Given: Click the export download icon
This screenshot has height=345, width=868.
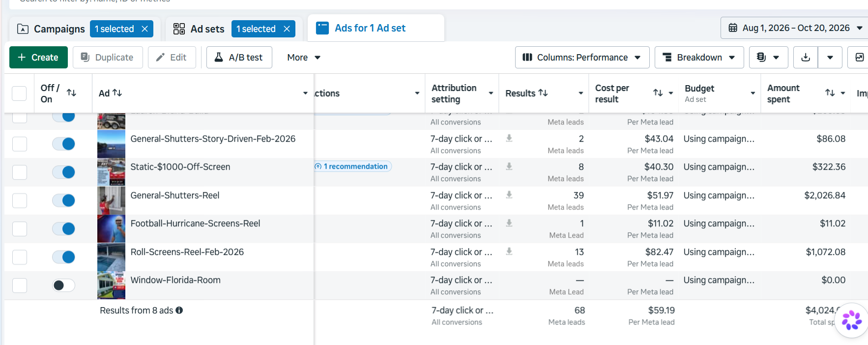Looking at the screenshot, I should [x=806, y=58].
